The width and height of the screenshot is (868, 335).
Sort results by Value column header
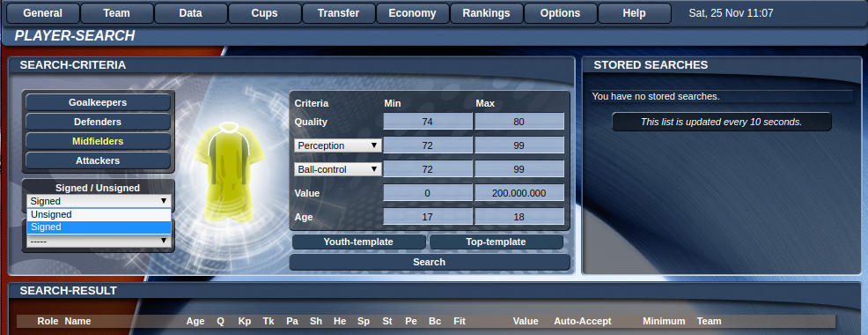(x=526, y=321)
